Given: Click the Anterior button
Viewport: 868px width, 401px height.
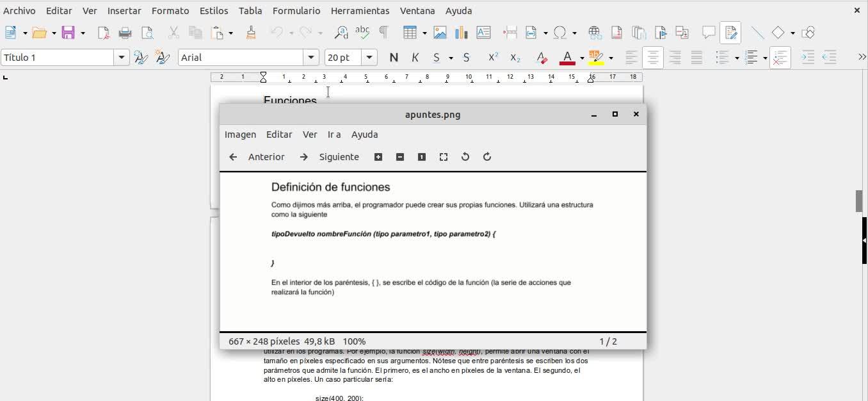Looking at the screenshot, I should click(257, 157).
